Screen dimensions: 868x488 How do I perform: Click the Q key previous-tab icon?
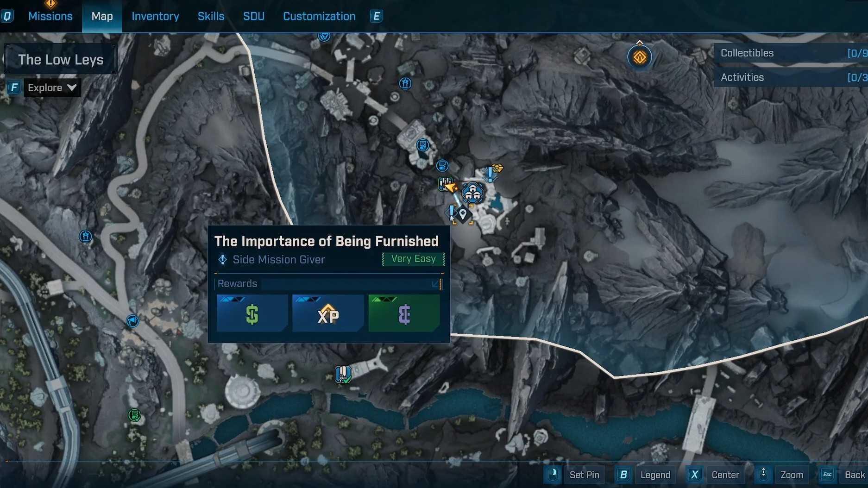(7, 17)
